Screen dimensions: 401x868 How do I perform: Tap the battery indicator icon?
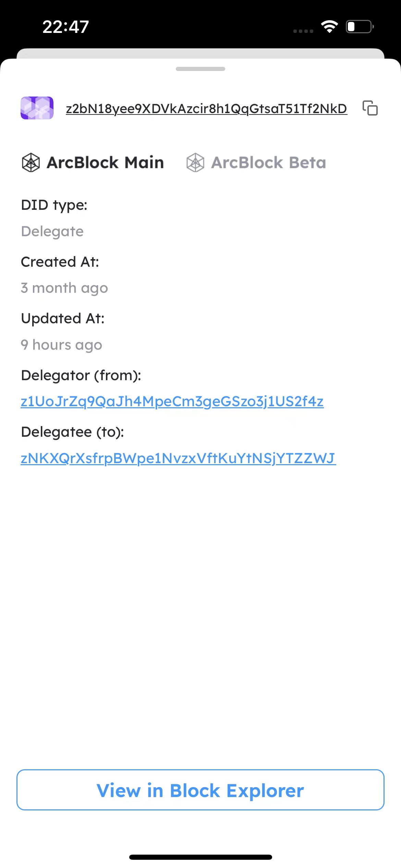coord(360,26)
